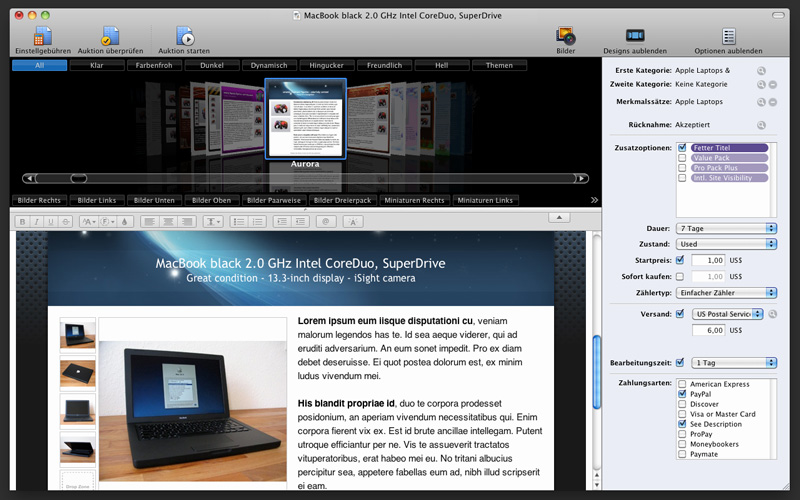Toggle strikethrough text formatting
800x500 pixels.
[65, 221]
